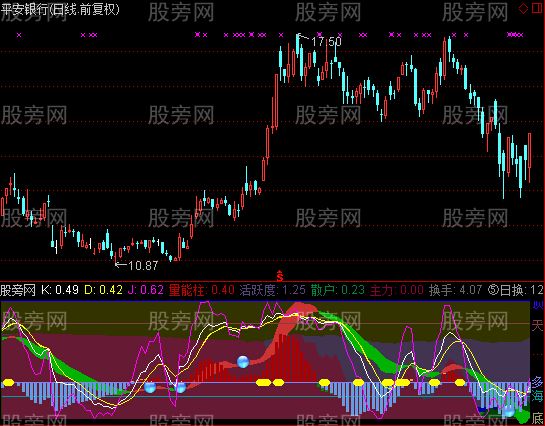The height and width of the screenshot is (426, 545).
Task: Click the 量能柱: 0.40 value
Action: (202, 290)
